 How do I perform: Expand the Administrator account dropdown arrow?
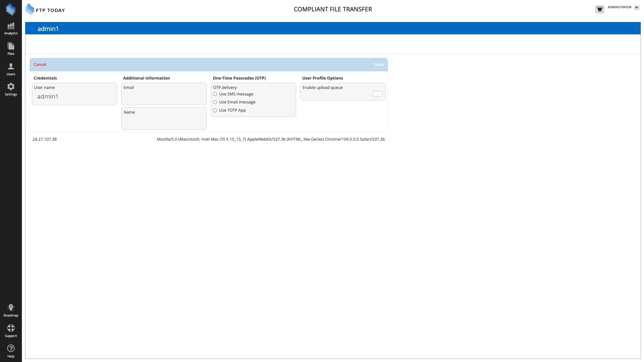click(x=637, y=8)
